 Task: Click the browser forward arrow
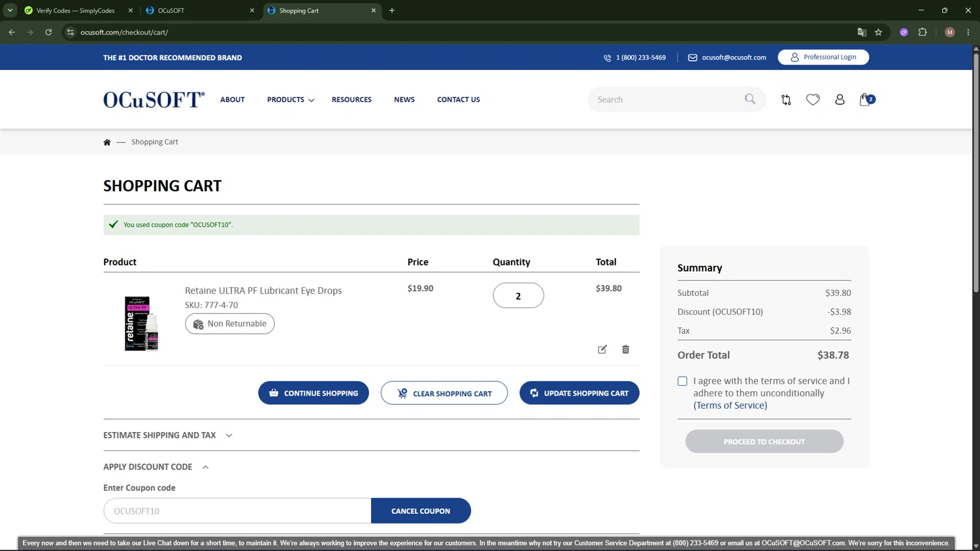coord(30,32)
